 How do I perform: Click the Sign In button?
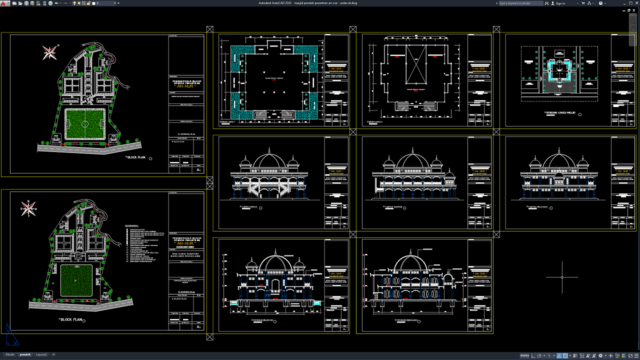pos(559,3)
